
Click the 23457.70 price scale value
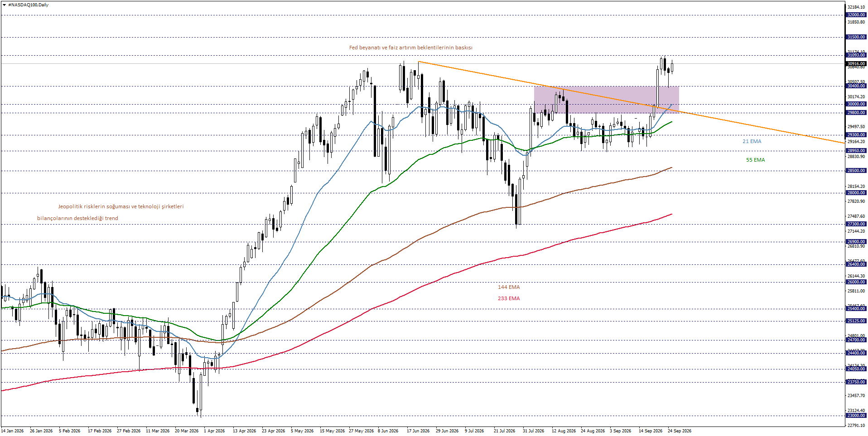click(856, 396)
